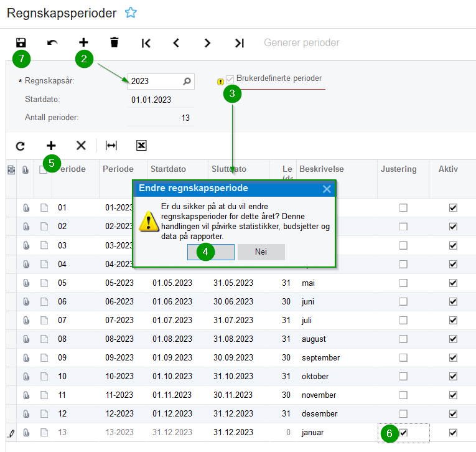This screenshot has width=476, height=452.
Task: Click Nei in the dialog
Action: tap(261, 252)
